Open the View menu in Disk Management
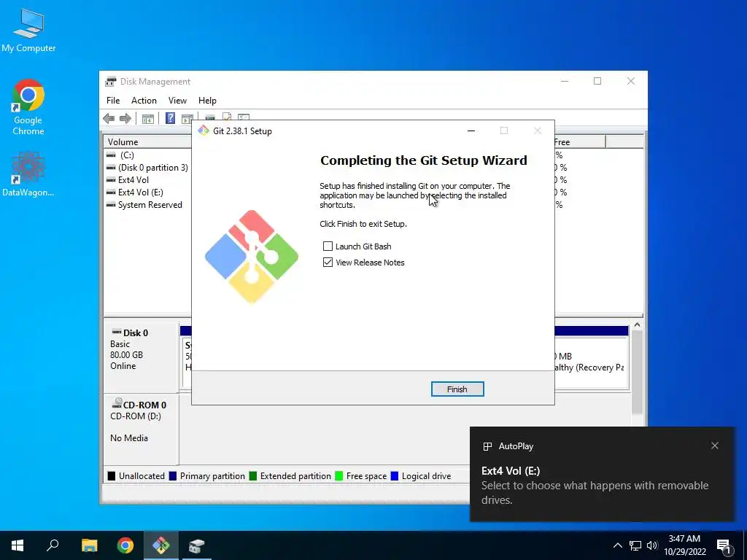The image size is (747, 560). coord(177,101)
